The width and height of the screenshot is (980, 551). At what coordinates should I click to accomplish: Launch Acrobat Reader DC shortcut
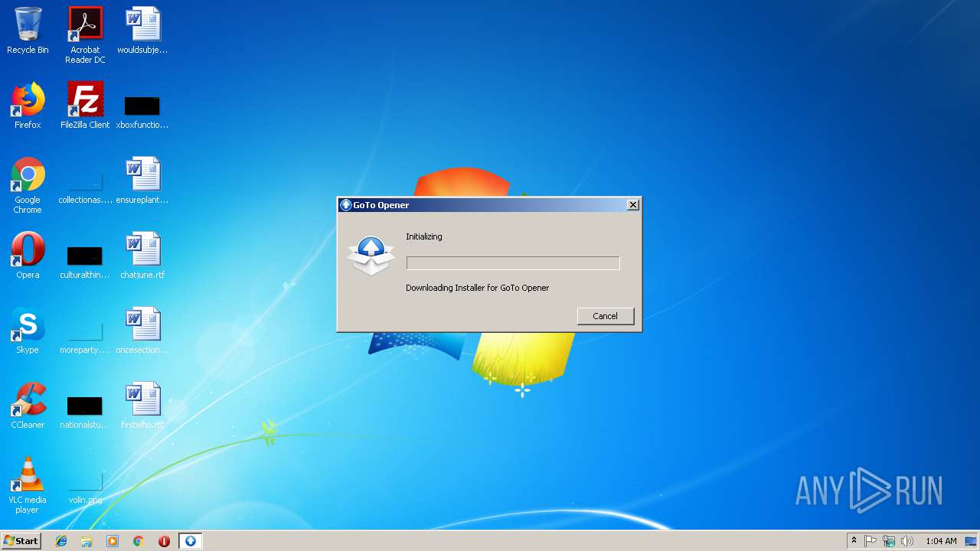tap(85, 35)
